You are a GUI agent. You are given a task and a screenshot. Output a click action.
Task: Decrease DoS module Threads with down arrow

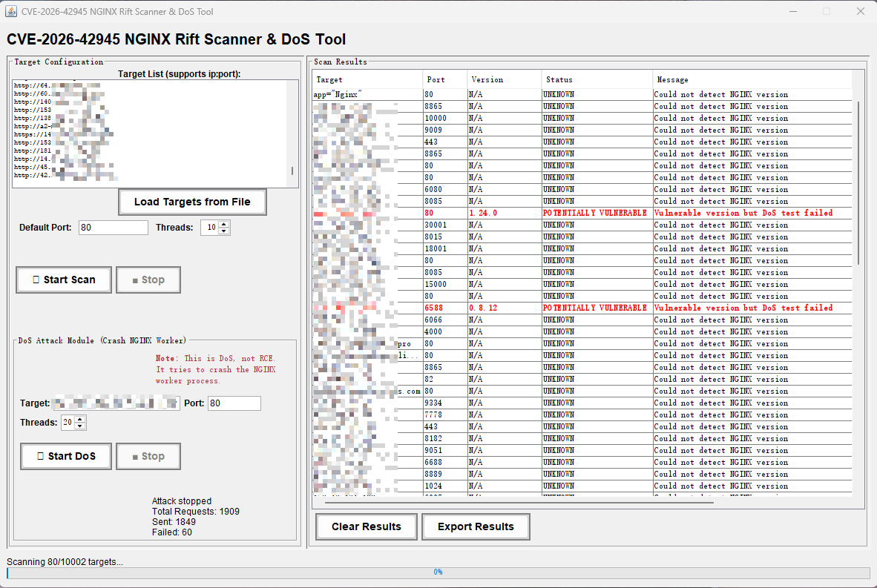(x=80, y=426)
